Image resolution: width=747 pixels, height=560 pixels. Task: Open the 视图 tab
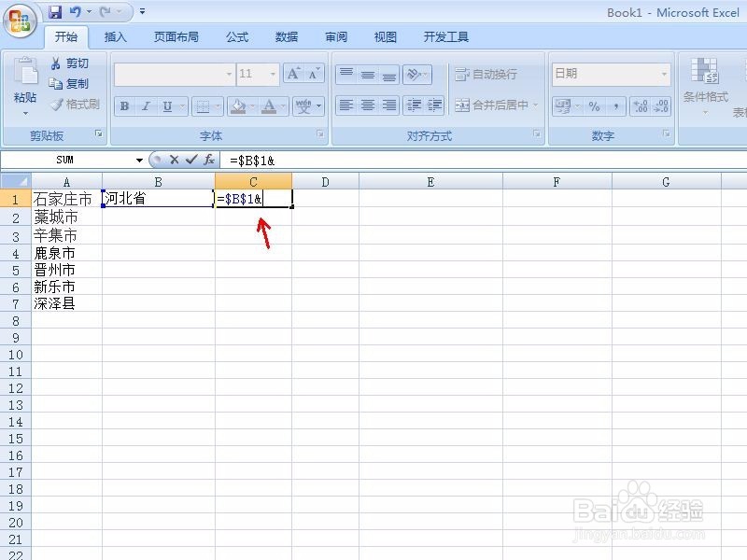pyautogui.click(x=386, y=36)
